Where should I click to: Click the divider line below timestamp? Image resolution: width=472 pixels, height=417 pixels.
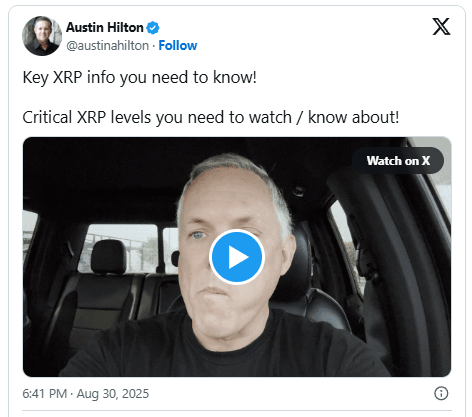point(237,410)
